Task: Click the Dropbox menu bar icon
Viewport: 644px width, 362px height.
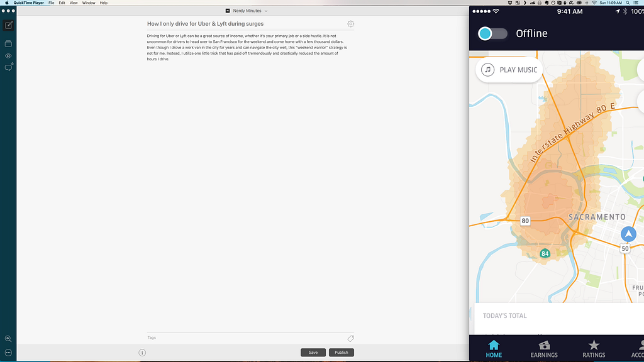Action: [x=510, y=3]
